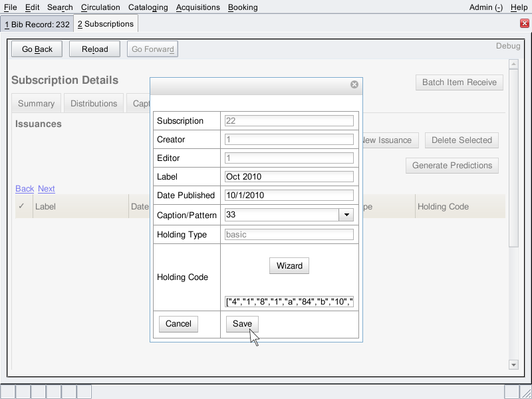The height and width of the screenshot is (399, 532).
Task: Click Cancel in the dialog
Action: coord(178,323)
